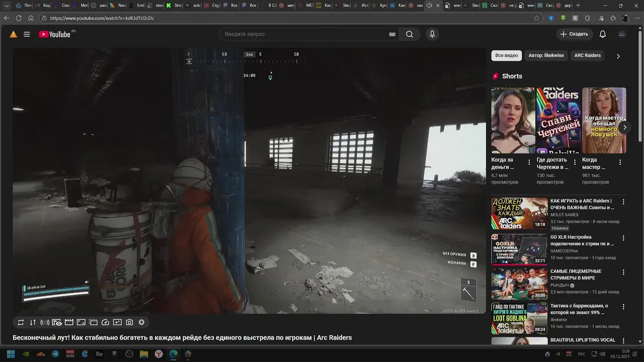Open File Explorer from the taskbar
The width and height of the screenshot is (644, 362).
(x=144, y=354)
